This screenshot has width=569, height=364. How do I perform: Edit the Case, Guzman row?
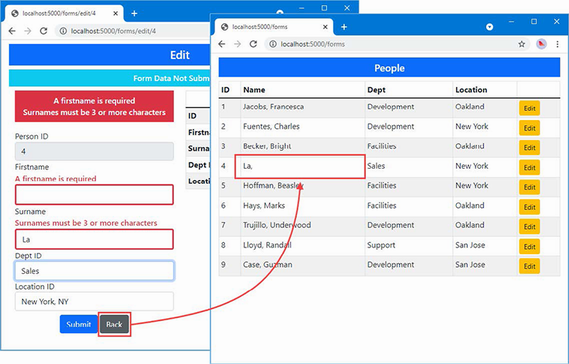[529, 266]
